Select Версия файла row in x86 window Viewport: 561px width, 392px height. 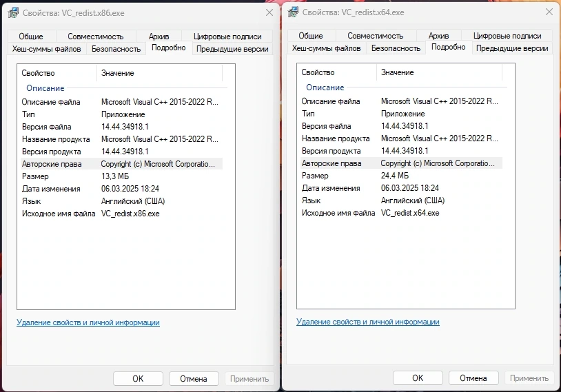pyautogui.click(x=122, y=127)
